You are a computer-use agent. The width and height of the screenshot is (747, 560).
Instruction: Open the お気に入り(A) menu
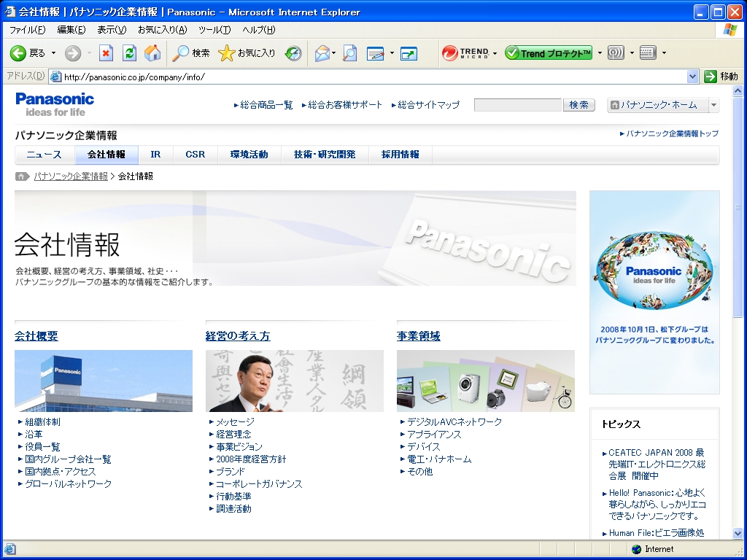[x=163, y=30]
